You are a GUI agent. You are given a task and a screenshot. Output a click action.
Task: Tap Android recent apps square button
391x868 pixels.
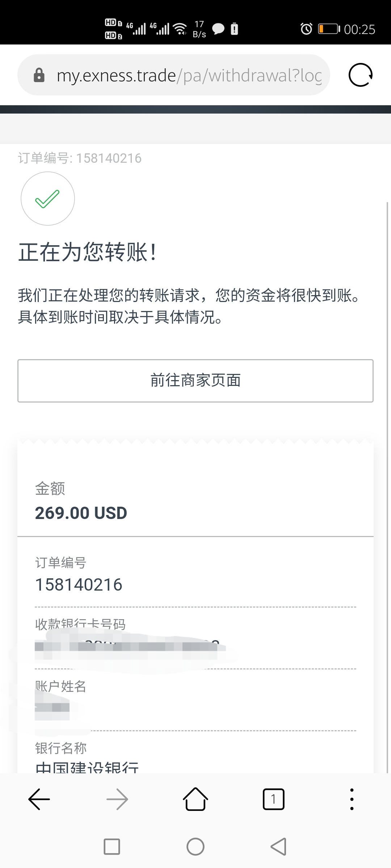(x=112, y=847)
